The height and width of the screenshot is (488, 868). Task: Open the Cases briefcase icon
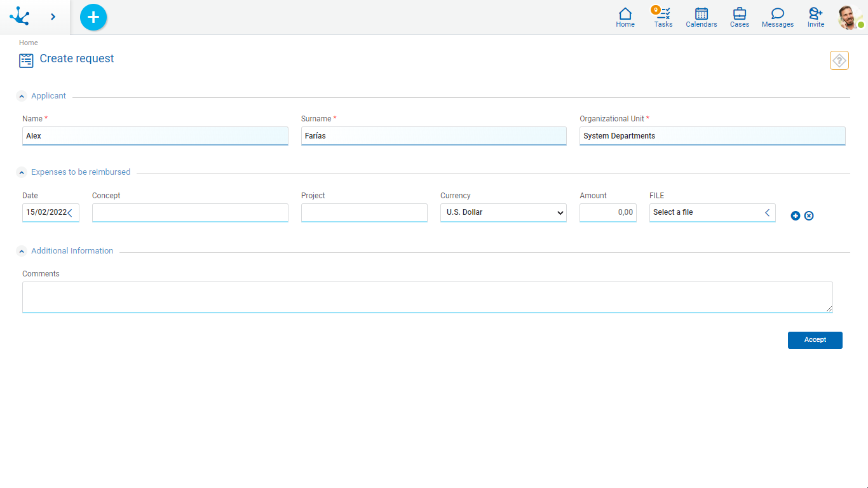click(x=740, y=17)
